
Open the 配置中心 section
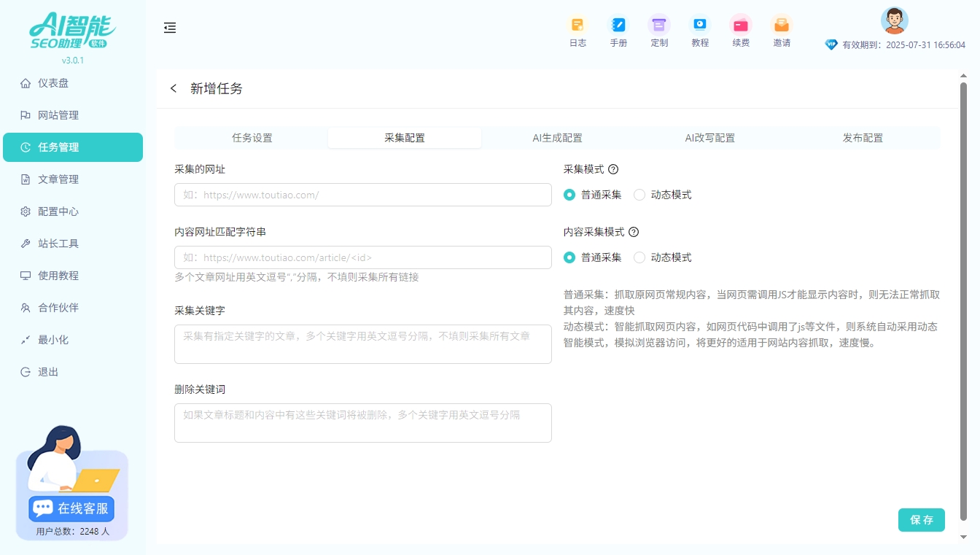[x=58, y=211]
